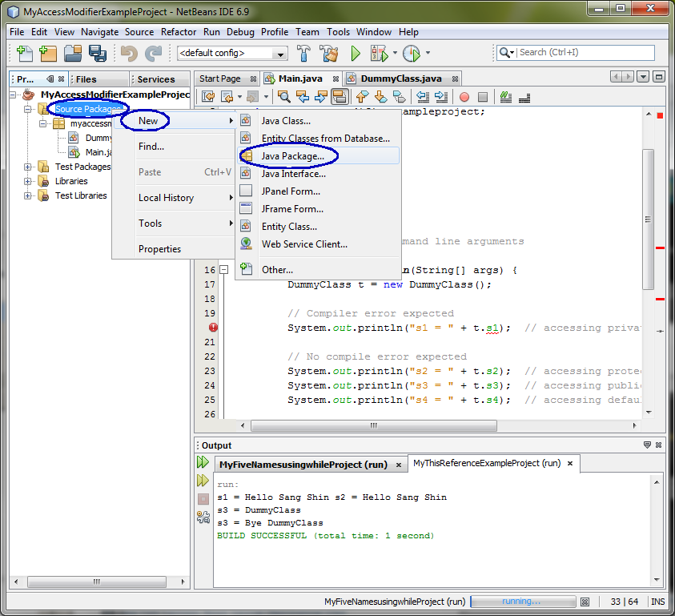This screenshot has width=675, height=616.
Task: Click the Debug Project icon
Action: 380,53
